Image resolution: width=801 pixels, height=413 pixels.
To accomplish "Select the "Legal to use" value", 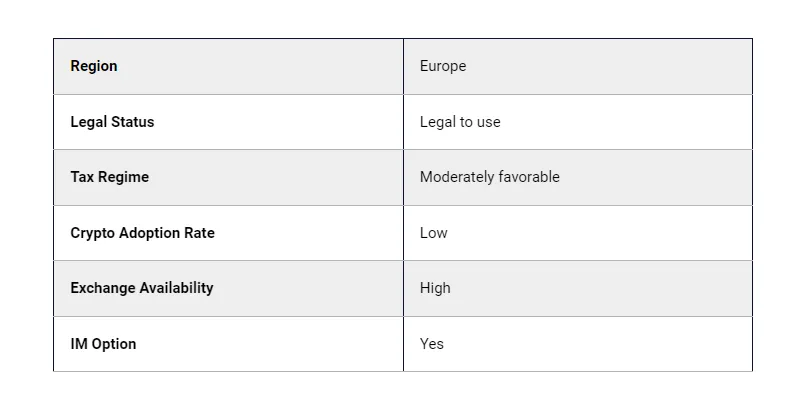I will click(460, 122).
